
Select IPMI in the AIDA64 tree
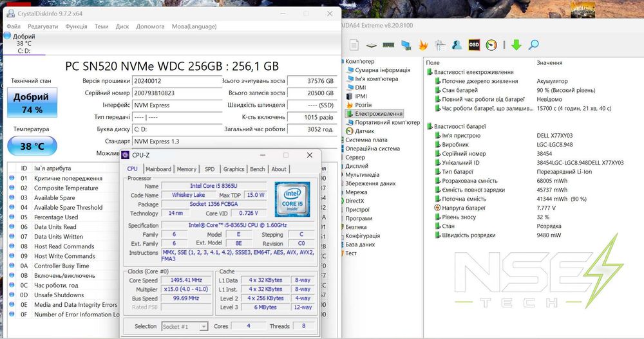(361, 96)
